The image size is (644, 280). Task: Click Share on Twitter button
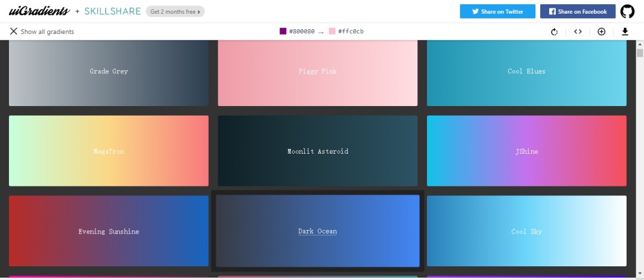click(x=497, y=11)
